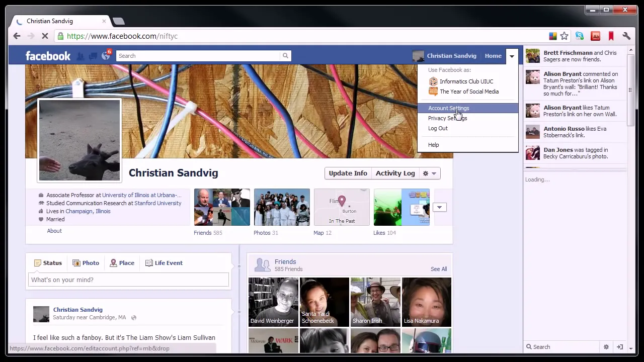Click What's on your mind box
This screenshot has height=362, width=644.
coord(128,280)
